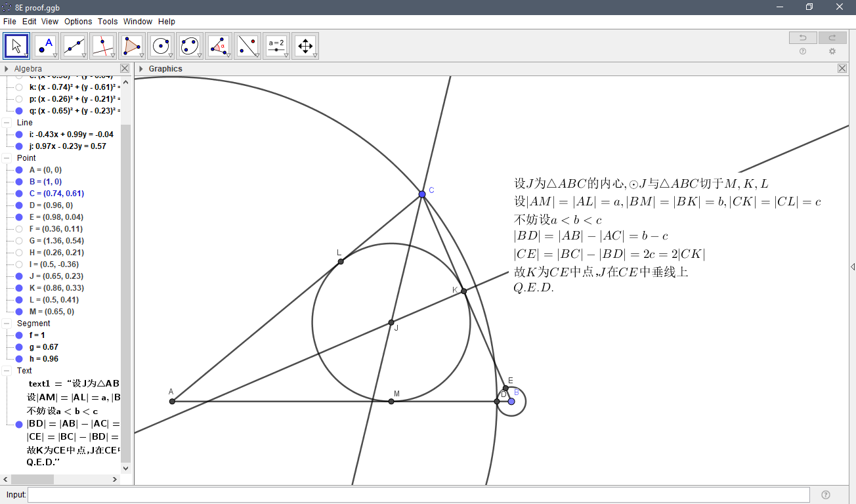
Task: Select the Move tool
Action: pyautogui.click(x=16, y=45)
